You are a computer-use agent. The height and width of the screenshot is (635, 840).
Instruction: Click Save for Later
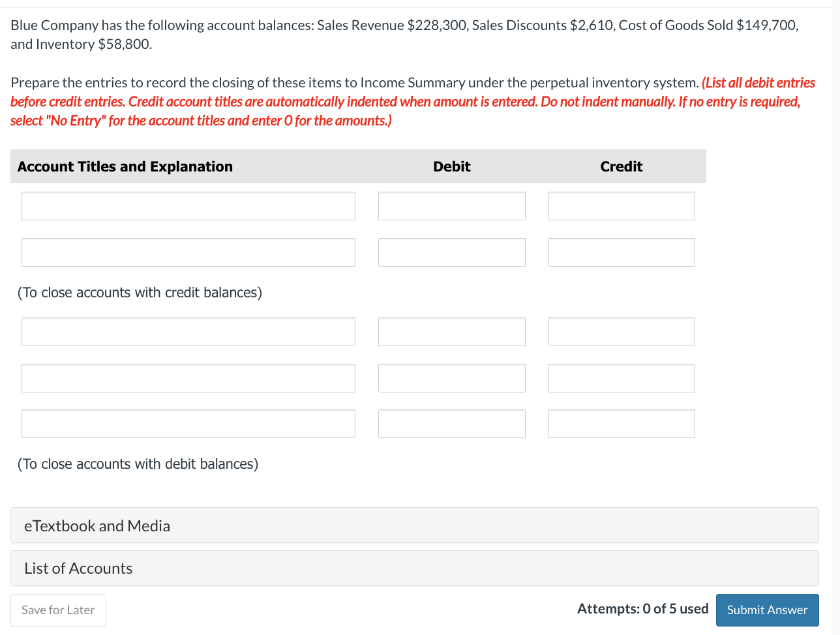(58, 610)
